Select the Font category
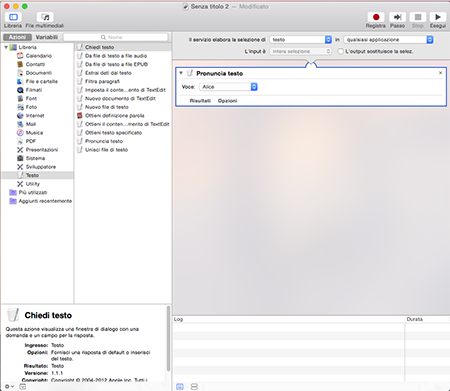 pyautogui.click(x=31, y=98)
